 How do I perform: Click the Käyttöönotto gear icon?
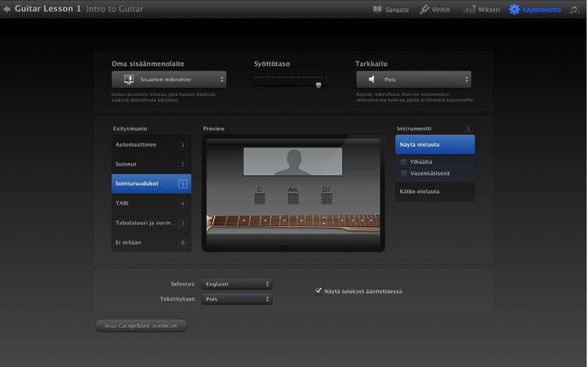(x=515, y=10)
